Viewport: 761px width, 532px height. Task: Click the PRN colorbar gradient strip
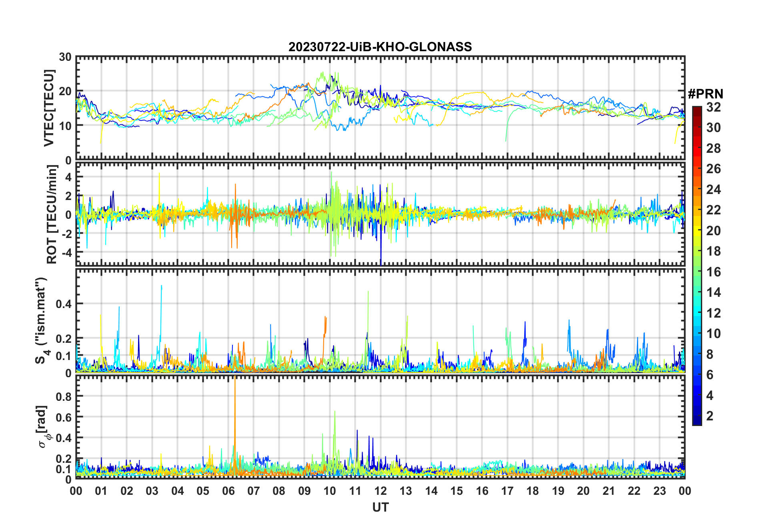click(697, 266)
